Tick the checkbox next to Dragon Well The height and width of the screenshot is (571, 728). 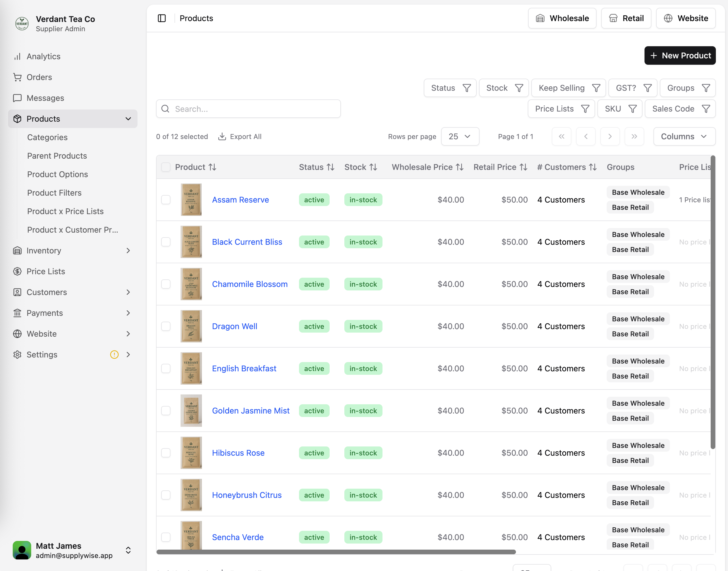click(166, 326)
